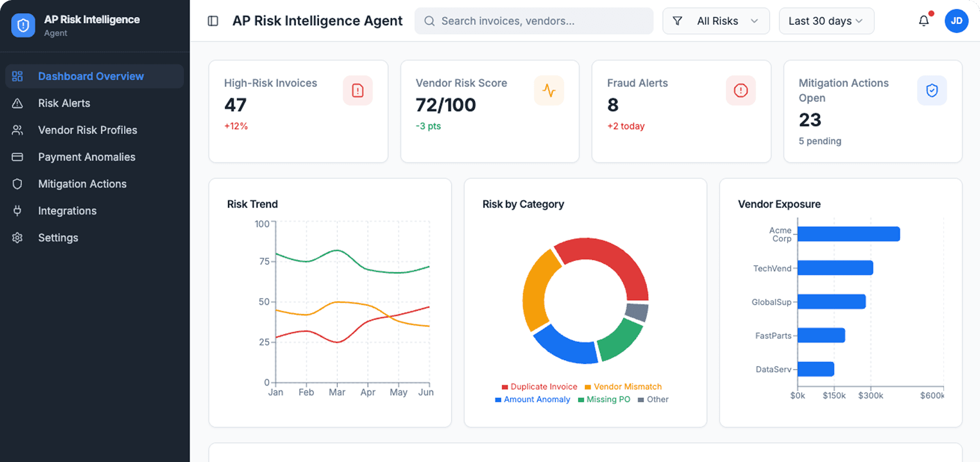Click the green line in Risk Trend
This screenshot has width=980, height=462.
(337, 251)
